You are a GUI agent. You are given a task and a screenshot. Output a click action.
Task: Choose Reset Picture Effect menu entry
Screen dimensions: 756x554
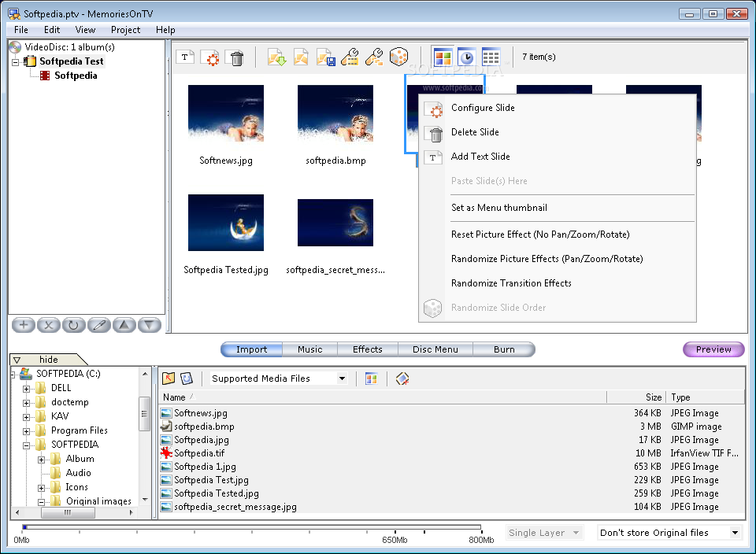558,235
